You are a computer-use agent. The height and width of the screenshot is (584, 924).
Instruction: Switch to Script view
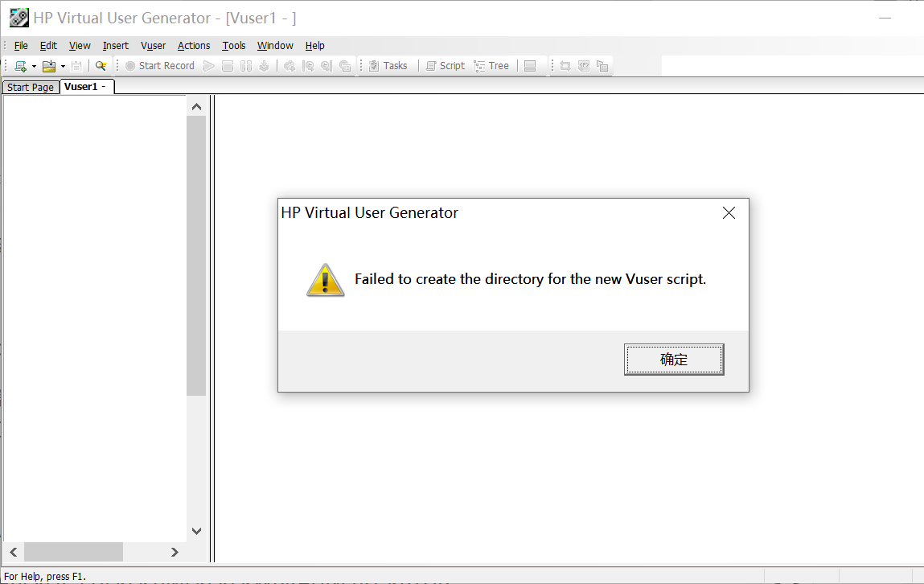[x=446, y=66]
